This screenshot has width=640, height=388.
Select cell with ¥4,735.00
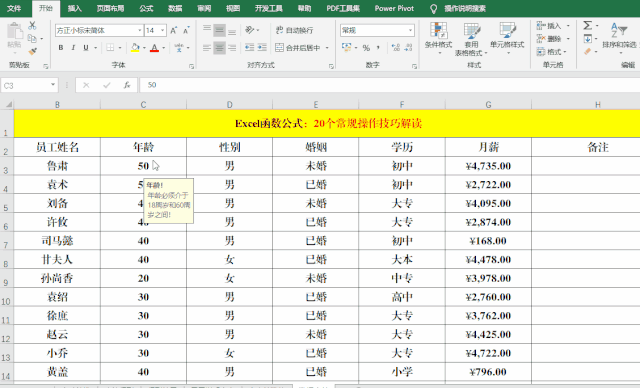[x=488, y=166]
